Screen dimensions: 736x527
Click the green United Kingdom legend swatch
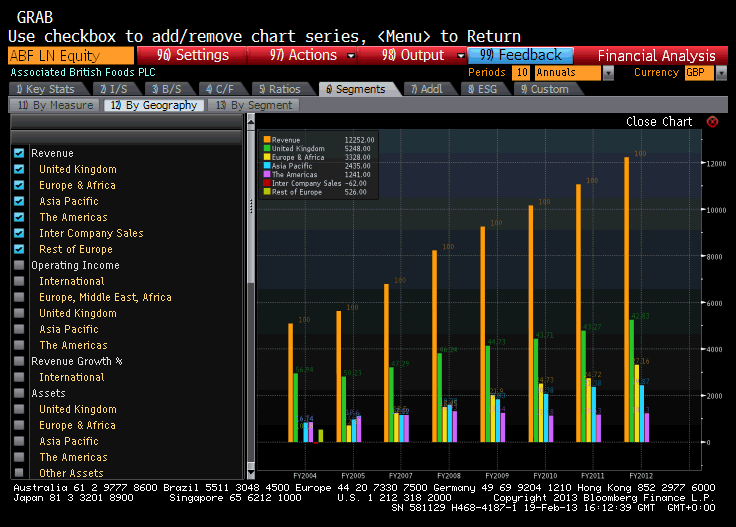point(267,148)
